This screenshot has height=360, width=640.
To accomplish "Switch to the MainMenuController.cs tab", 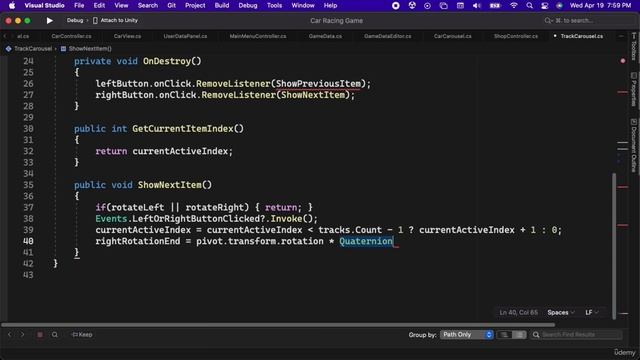I will point(258,36).
